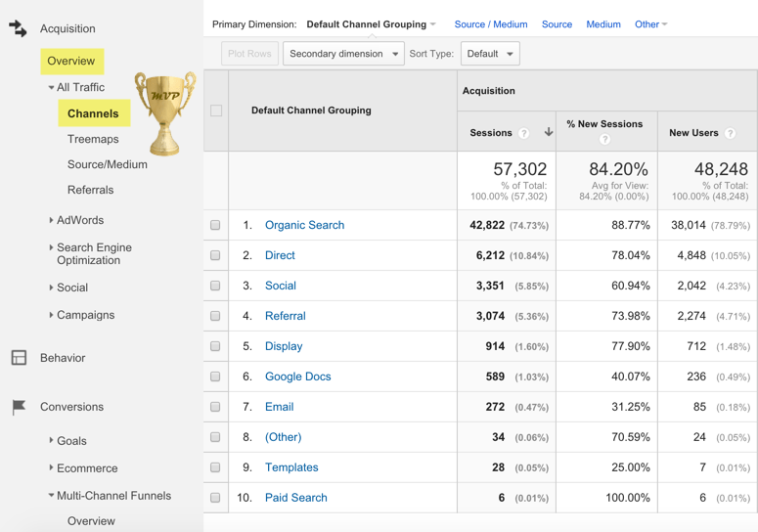Viewport: 758px width, 532px height.
Task: Click the Behavior section icon
Action: [19, 358]
